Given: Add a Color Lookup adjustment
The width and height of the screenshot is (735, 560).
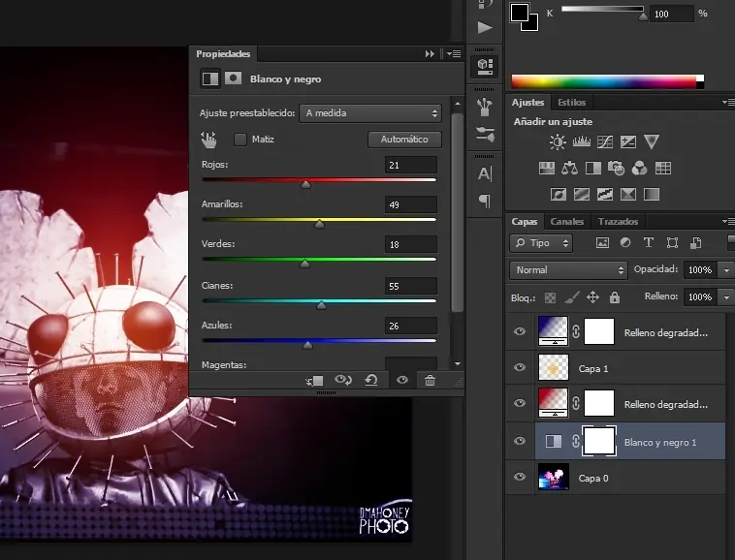Looking at the screenshot, I should (663, 168).
